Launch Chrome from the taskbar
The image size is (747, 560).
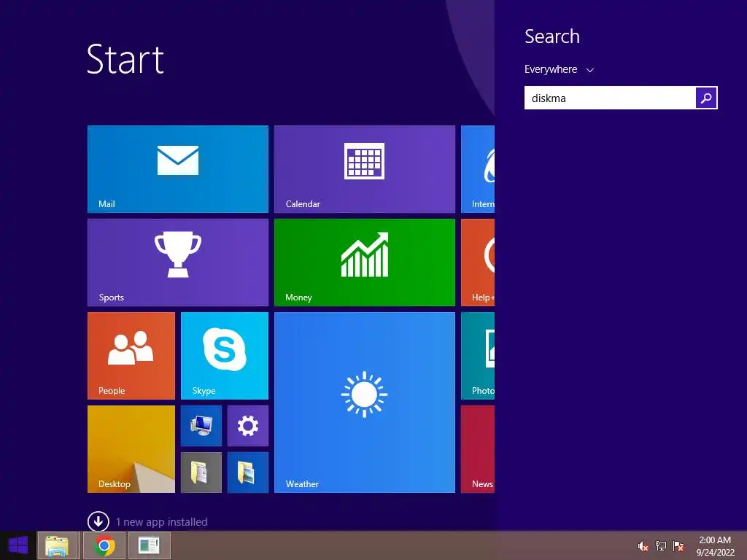[x=104, y=545]
